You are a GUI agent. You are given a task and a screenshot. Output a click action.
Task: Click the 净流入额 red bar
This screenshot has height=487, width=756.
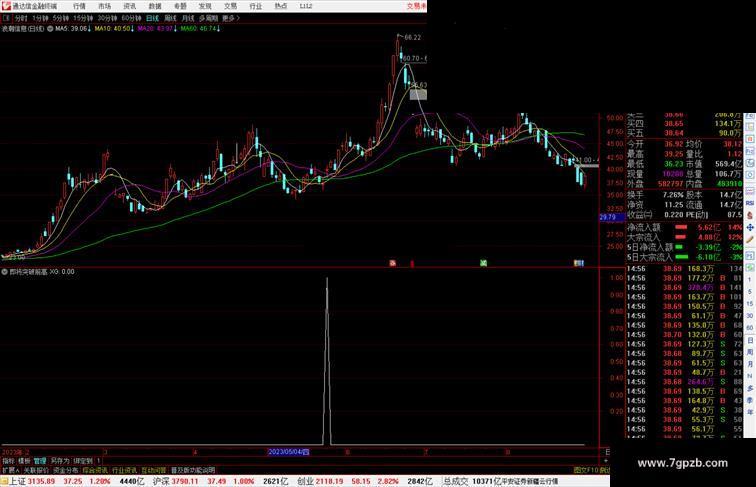tap(681, 227)
